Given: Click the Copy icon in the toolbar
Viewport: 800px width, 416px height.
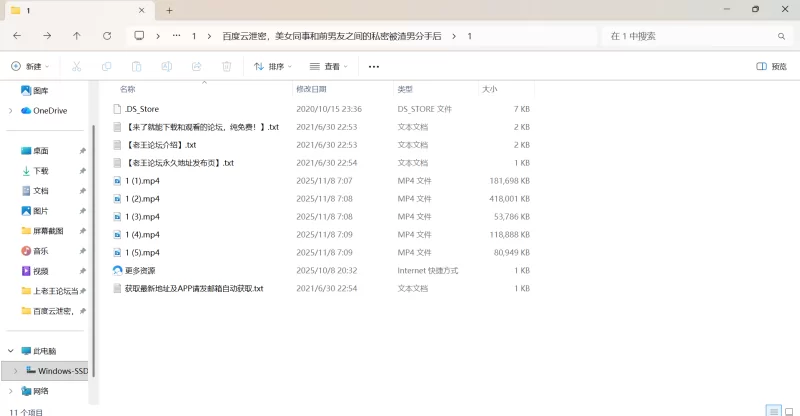Looking at the screenshot, I should 106,66.
